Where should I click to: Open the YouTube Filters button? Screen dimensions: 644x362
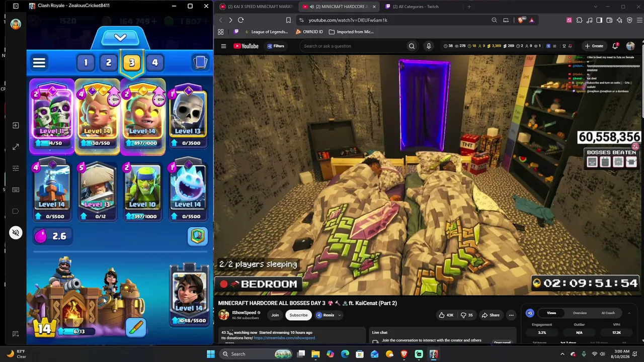point(276,46)
